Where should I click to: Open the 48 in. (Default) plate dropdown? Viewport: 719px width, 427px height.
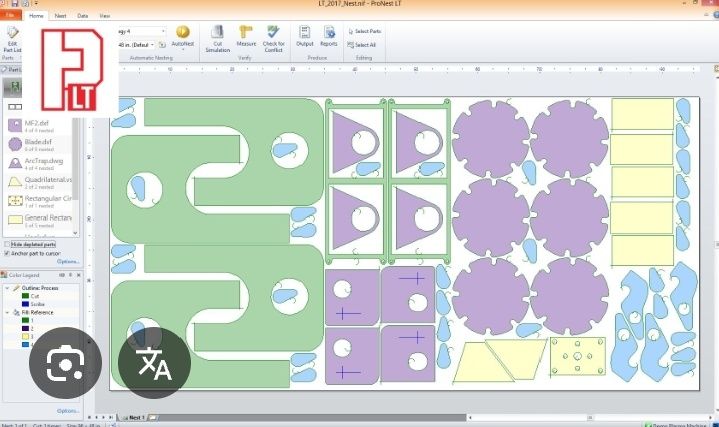(x=152, y=45)
